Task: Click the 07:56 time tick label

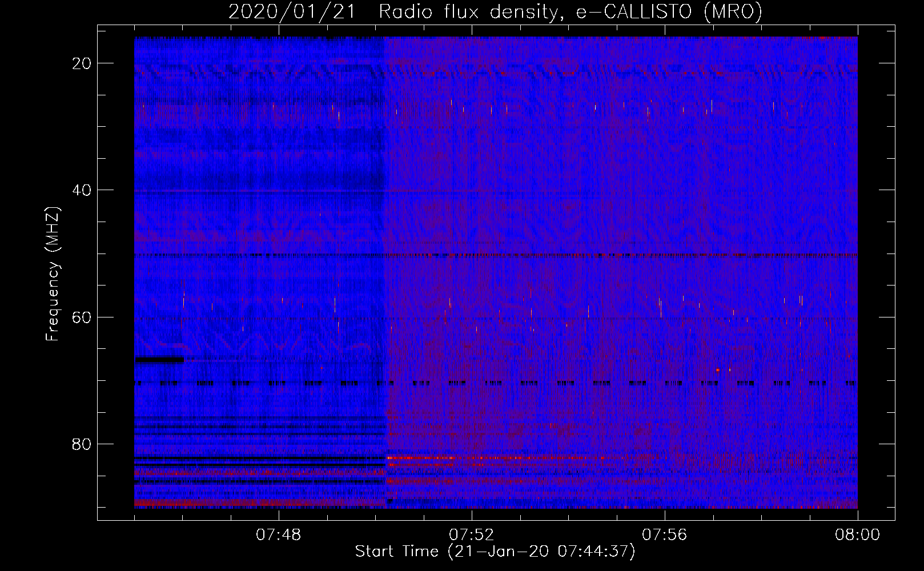Action: pos(665,535)
